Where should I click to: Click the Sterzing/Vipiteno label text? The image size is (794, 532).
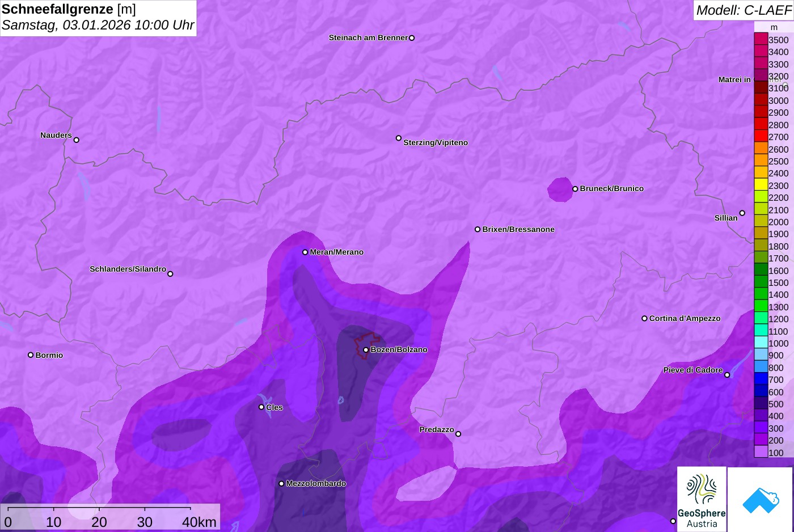point(436,142)
